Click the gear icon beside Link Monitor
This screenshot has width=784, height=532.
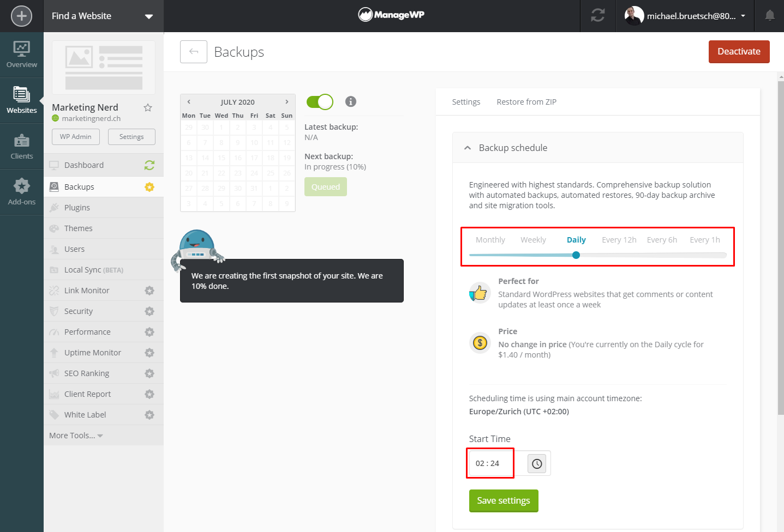pos(149,291)
